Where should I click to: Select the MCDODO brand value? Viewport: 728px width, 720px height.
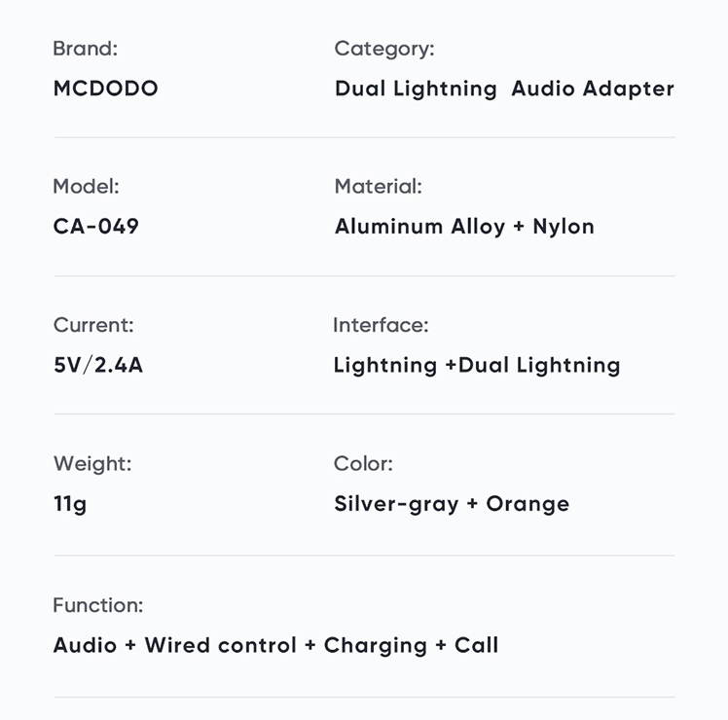point(106,89)
